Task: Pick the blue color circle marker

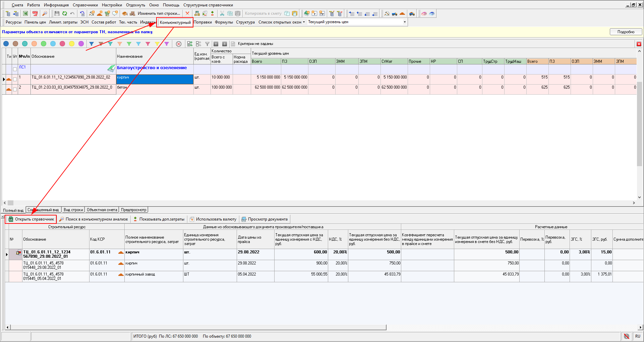Action: [x=6, y=44]
